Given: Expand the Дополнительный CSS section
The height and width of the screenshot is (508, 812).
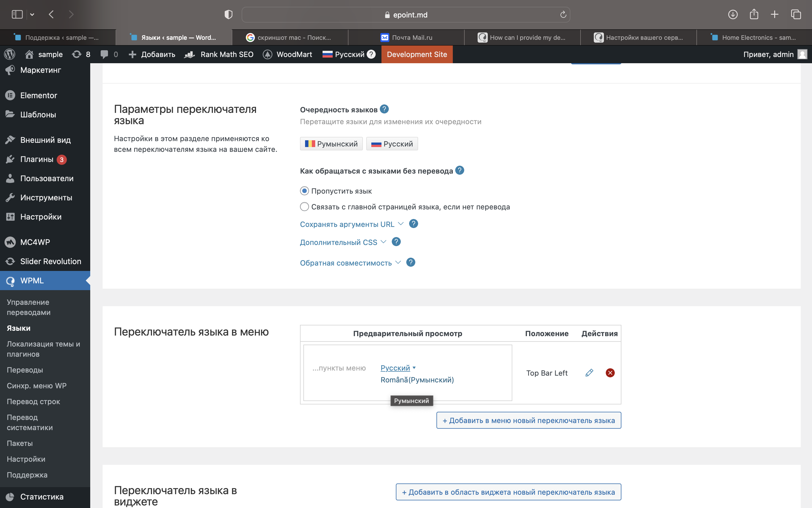Looking at the screenshot, I should click(343, 242).
